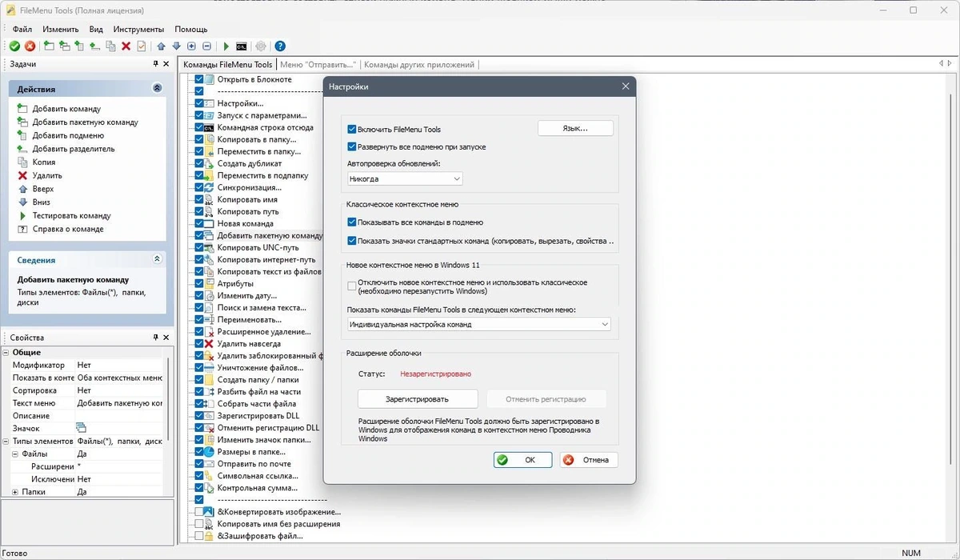The image size is (960, 560).
Task: Pin the Задачи panel with pushpin icon
Action: (x=155, y=64)
